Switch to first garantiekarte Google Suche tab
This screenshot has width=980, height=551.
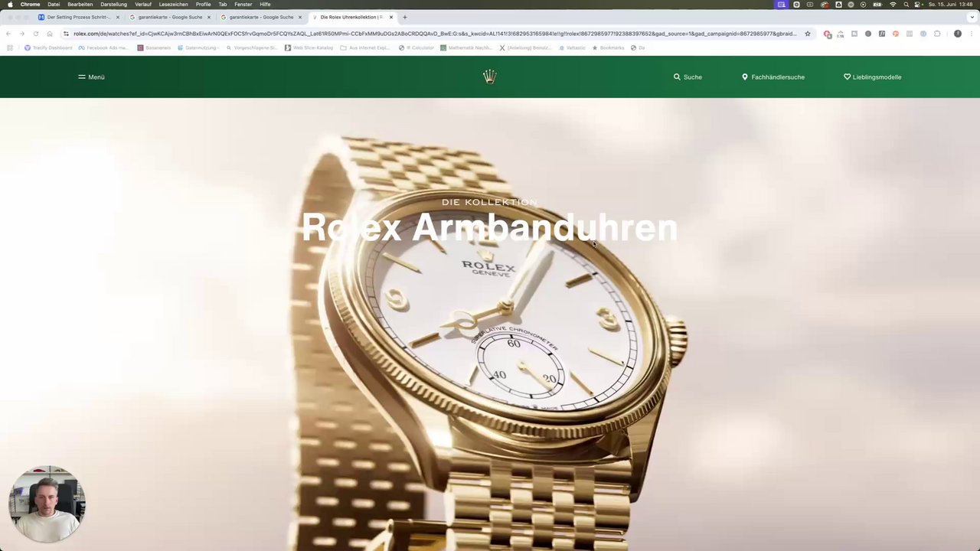(170, 17)
